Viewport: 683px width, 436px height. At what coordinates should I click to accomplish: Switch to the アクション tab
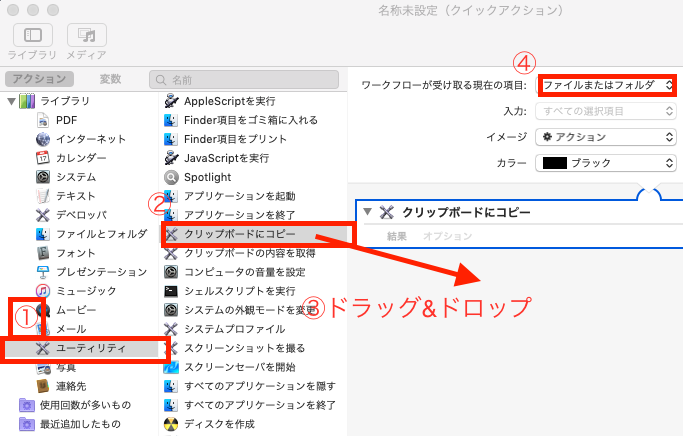click(39, 79)
